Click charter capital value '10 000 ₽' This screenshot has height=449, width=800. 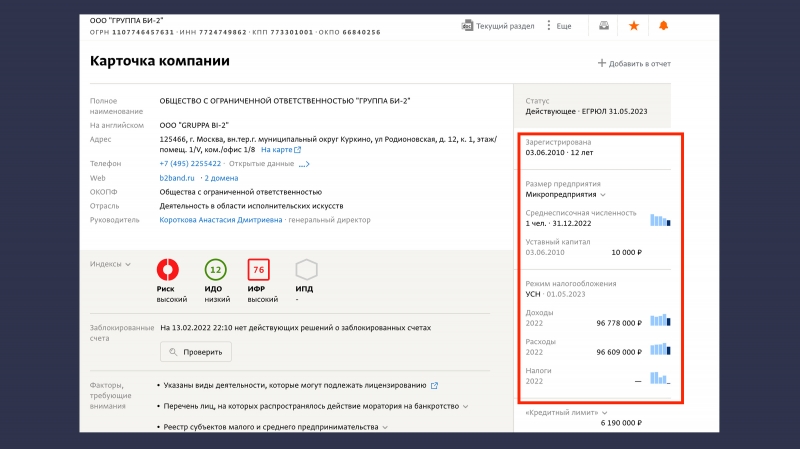pos(627,252)
